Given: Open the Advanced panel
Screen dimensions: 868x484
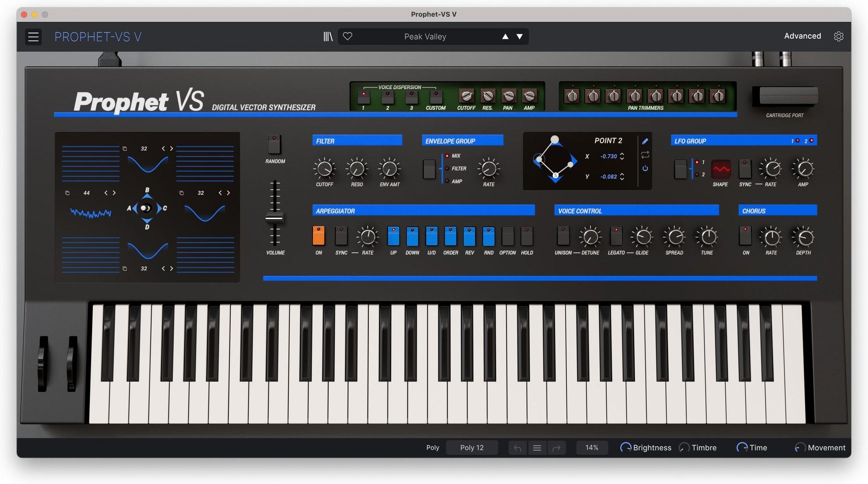Looking at the screenshot, I should click(x=802, y=36).
